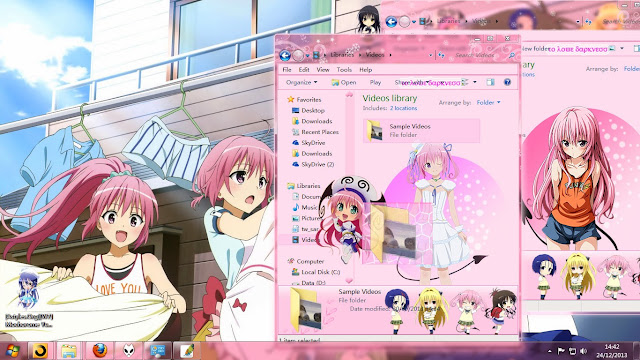
Task: Change Arrange by Folder dropdown
Action: click(x=488, y=103)
